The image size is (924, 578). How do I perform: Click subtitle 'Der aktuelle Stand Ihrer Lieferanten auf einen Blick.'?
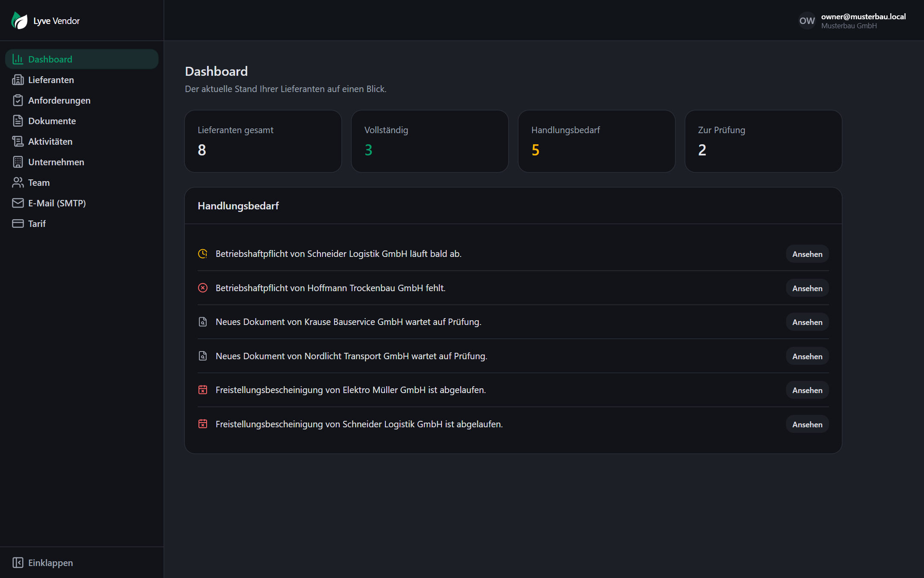point(286,89)
